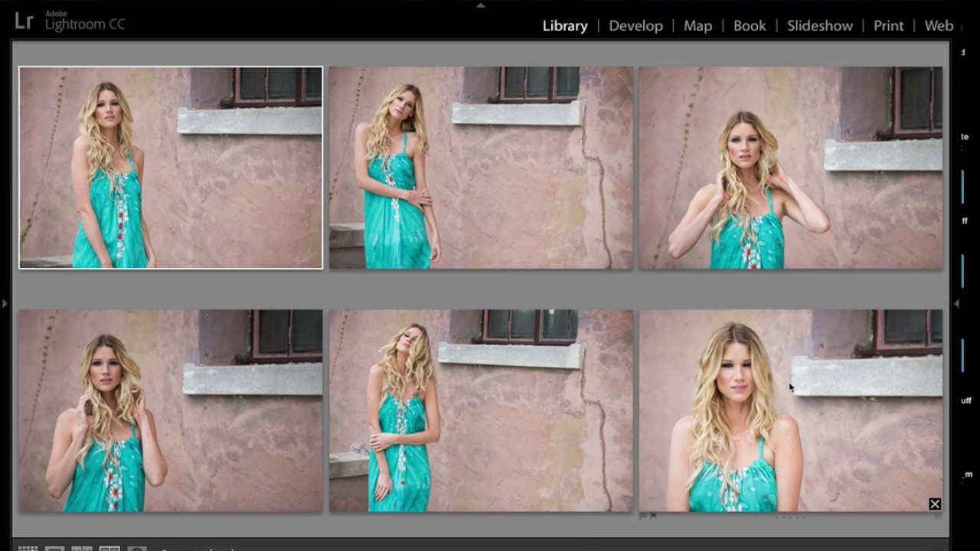Collapse the top module picker panel

tap(480, 5)
